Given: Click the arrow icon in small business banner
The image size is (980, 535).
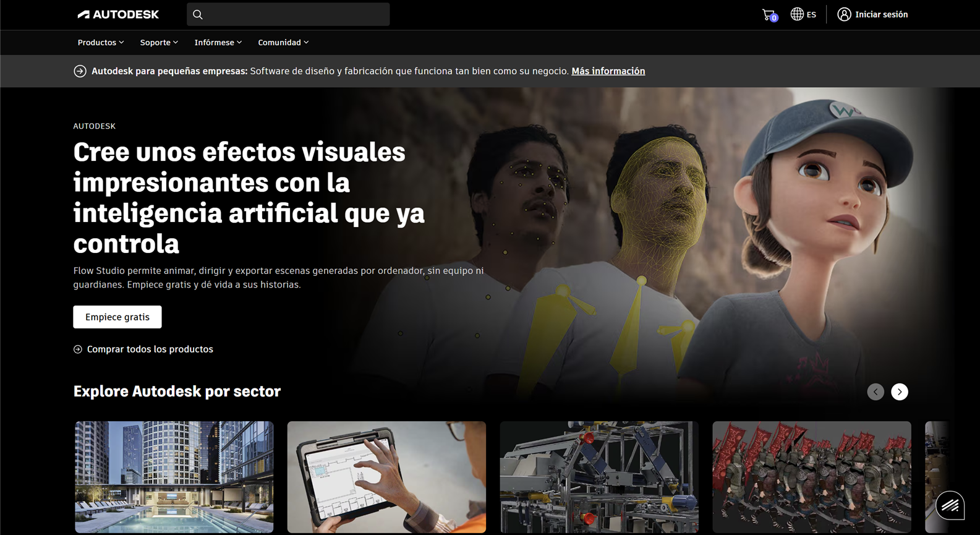Looking at the screenshot, I should pos(80,71).
